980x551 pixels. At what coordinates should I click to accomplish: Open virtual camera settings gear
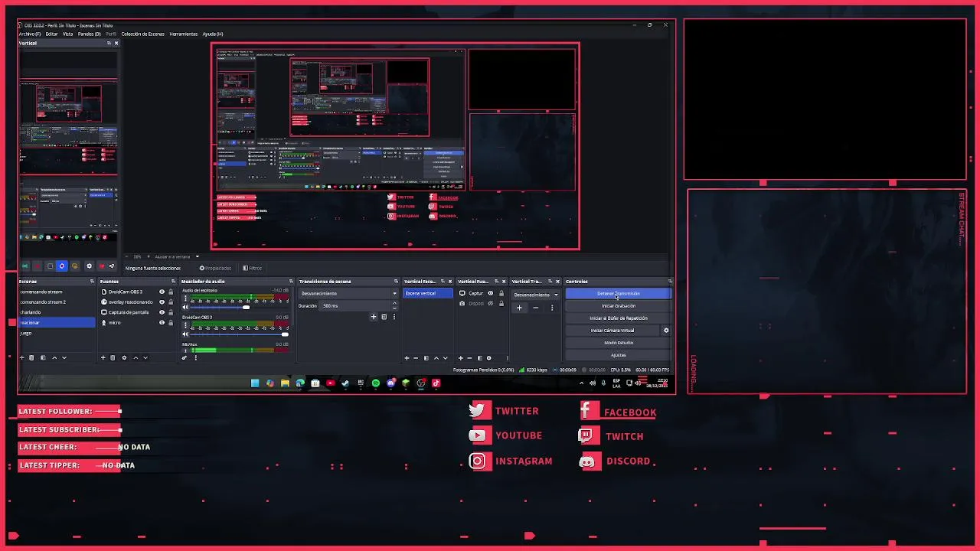[666, 331]
